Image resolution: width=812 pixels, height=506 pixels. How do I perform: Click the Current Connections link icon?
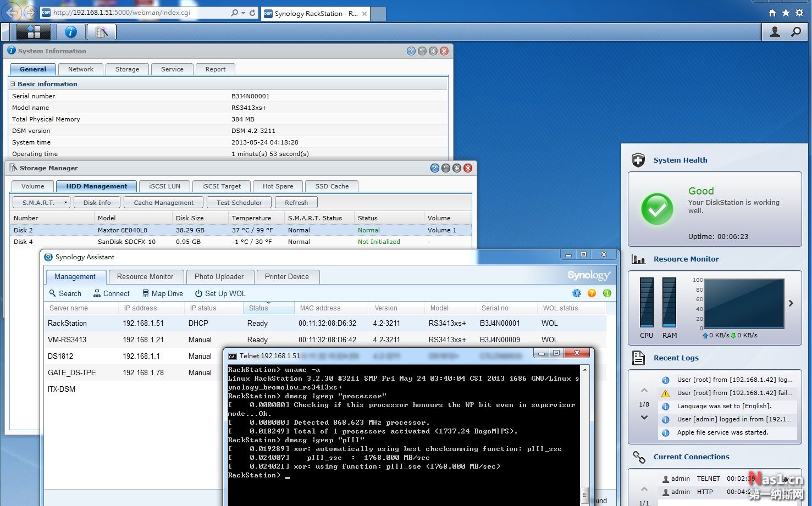tap(638, 457)
